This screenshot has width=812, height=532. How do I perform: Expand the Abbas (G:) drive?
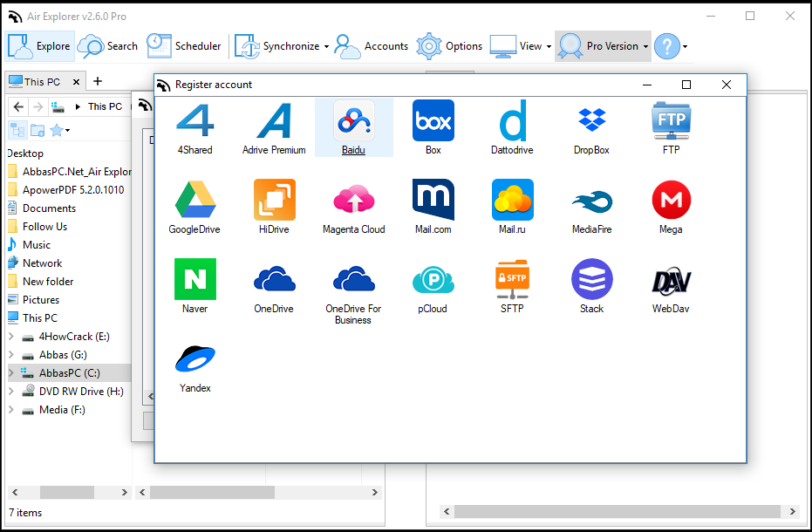coord(11,354)
